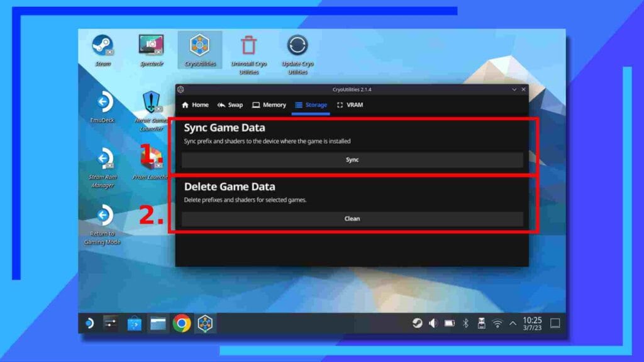Click the taskbar clock showing 10:25
This screenshot has height=362, width=644.
click(532, 324)
